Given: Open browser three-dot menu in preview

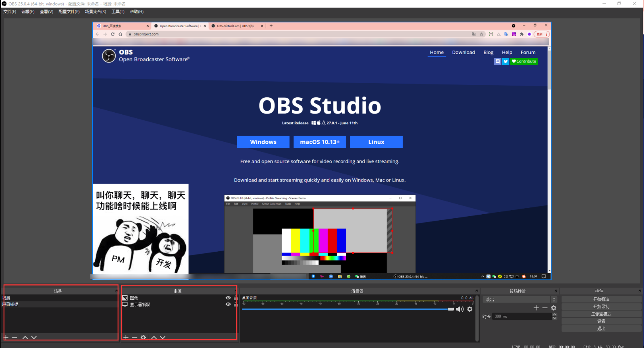Looking at the screenshot, I should (x=546, y=34).
